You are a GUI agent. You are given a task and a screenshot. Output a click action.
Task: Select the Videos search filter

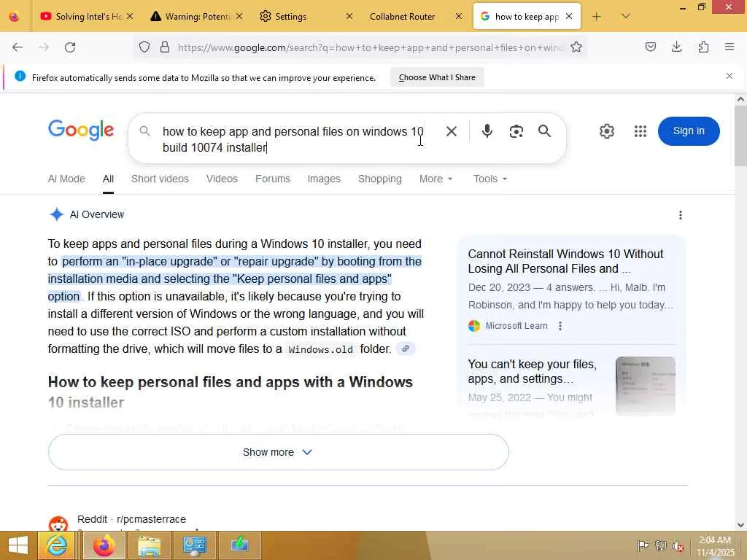pyautogui.click(x=222, y=179)
